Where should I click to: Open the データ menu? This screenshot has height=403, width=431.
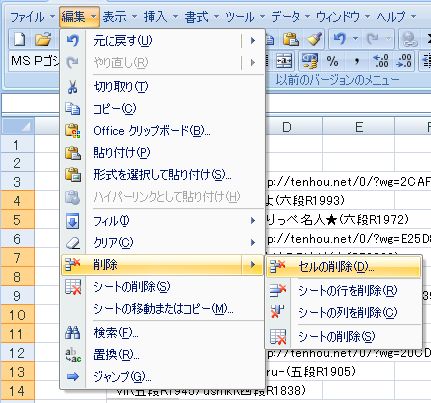tap(290, 17)
